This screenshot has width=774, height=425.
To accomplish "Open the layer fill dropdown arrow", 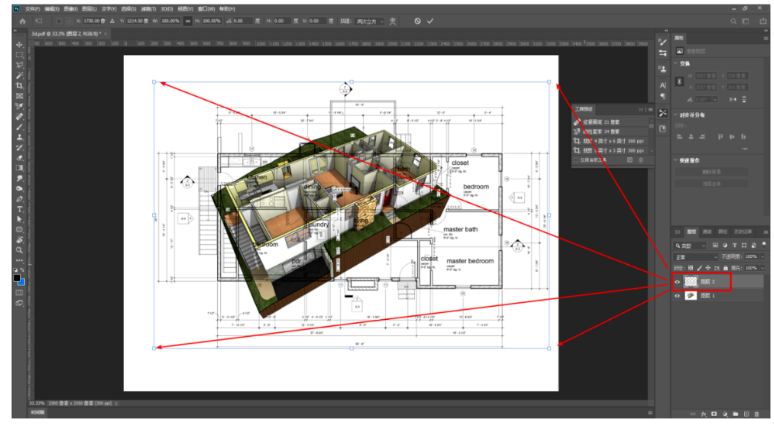I will click(763, 268).
